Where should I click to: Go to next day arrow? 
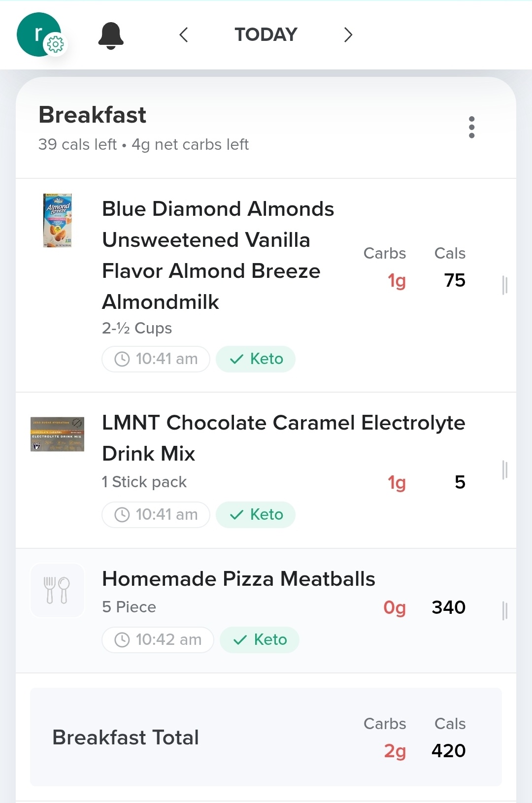pyautogui.click(x=348, y=35)
